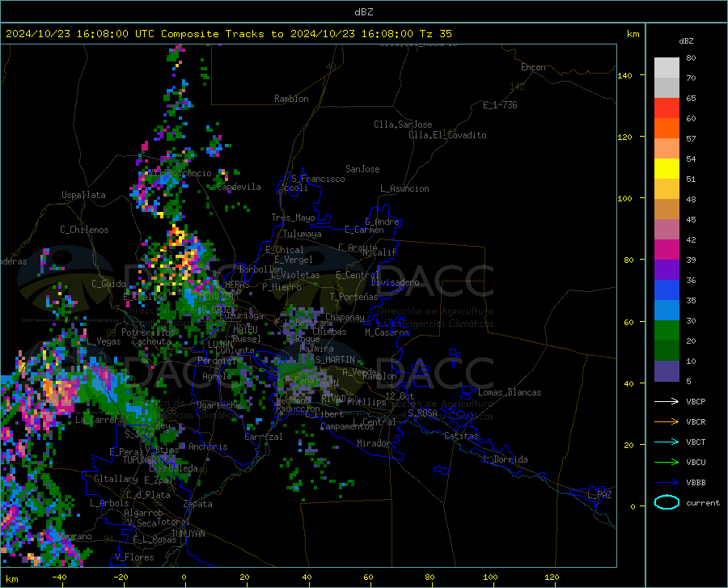Select the bright green swatch between 20 and 30
Viewport: 728px width, 588px height.
point(667,331)
